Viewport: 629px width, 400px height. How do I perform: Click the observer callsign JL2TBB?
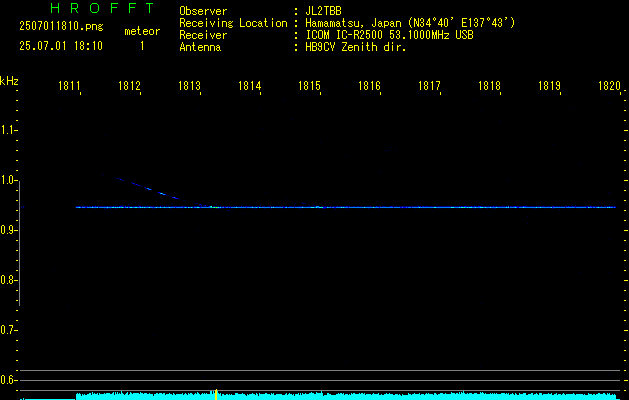323,11
